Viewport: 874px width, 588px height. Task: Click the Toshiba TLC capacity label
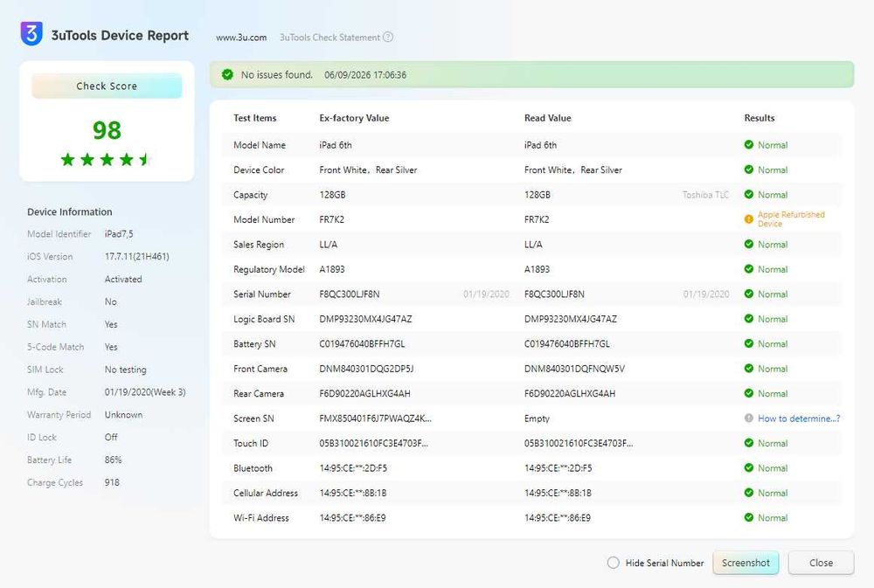pyautogui.click(x=705, y=195)
